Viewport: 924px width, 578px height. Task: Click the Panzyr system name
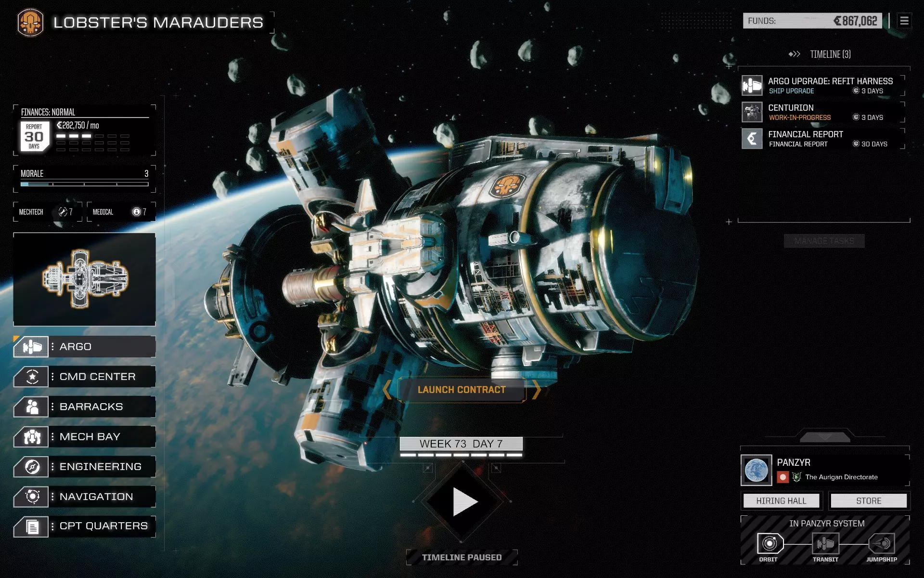point(794,462)
